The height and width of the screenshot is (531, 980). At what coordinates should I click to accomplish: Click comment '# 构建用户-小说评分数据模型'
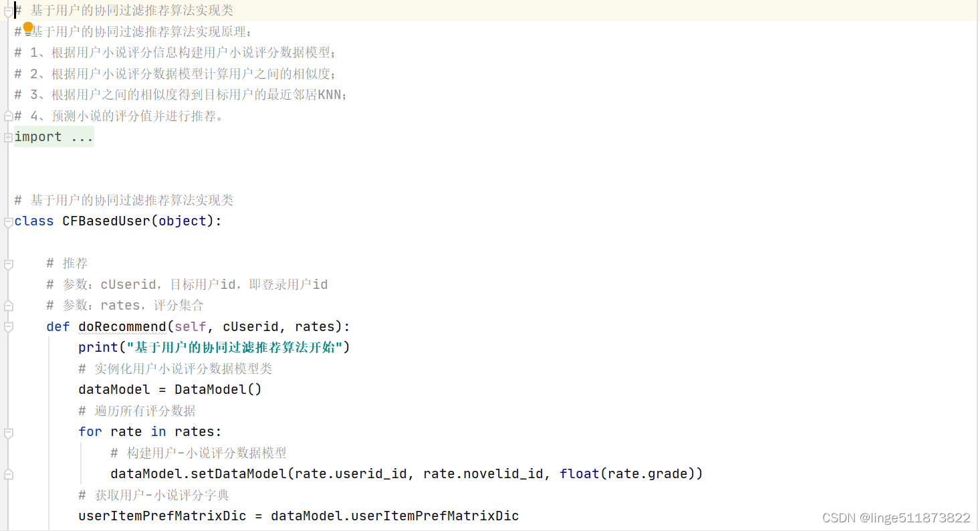click(199, 453)
